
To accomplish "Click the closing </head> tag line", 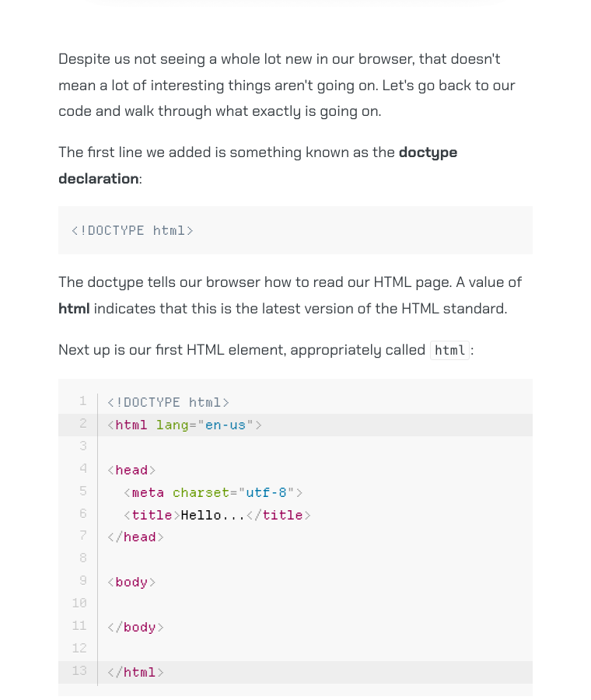I will click(135, 537).
